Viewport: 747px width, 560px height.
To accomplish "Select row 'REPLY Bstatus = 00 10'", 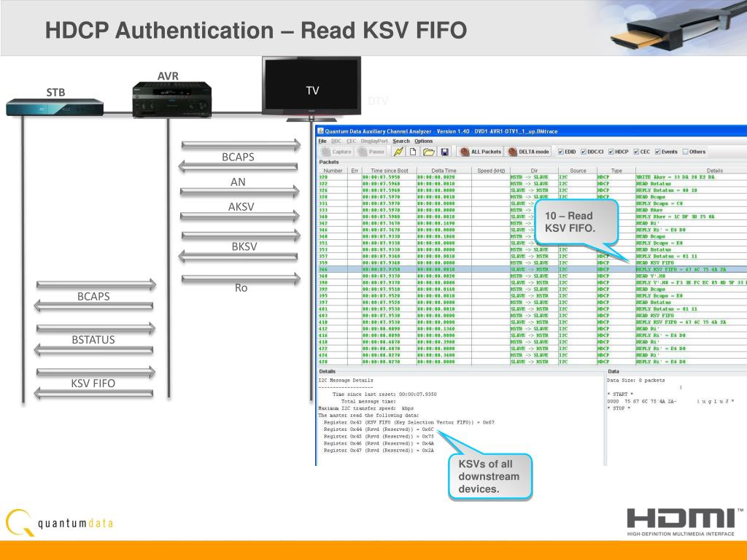I will coord(532,190).
